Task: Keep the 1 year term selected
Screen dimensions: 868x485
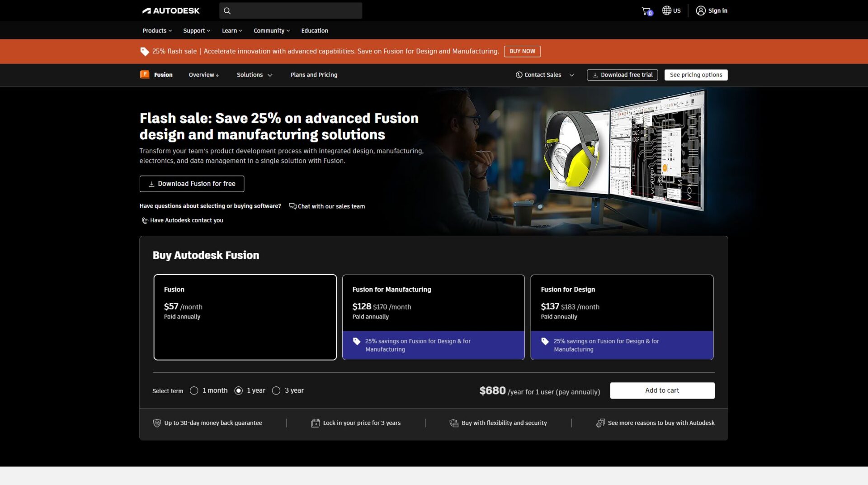Action: pyautogui.click(x=239, y=390)
